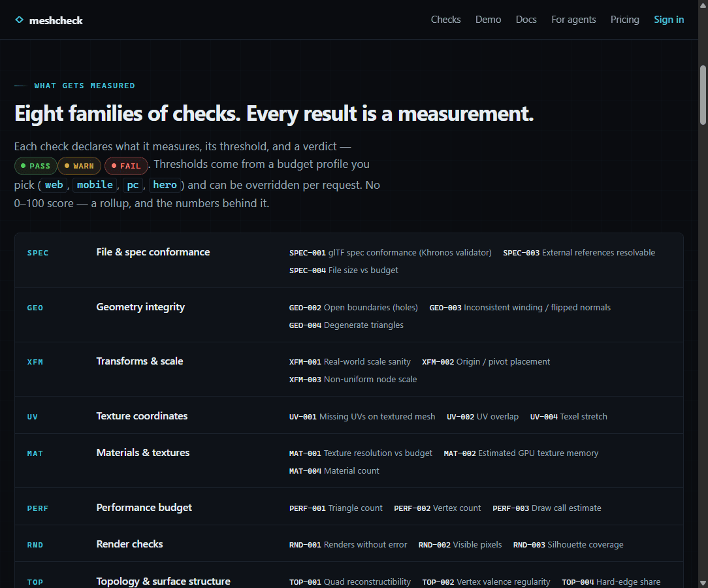Screen dimensions: 708x588
Task: Click the red FAIL badge
Action: pyautogui.click(x=126, y=166)
